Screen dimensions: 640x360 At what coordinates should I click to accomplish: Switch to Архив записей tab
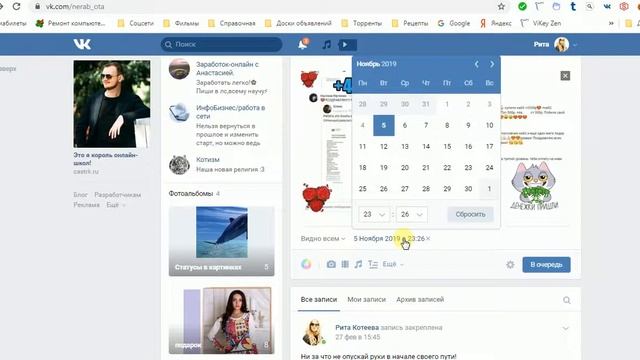click(420, 300)
